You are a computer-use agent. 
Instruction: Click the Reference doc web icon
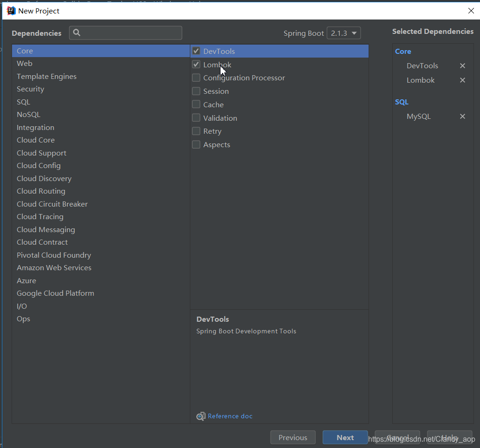[x=201, y=416]
